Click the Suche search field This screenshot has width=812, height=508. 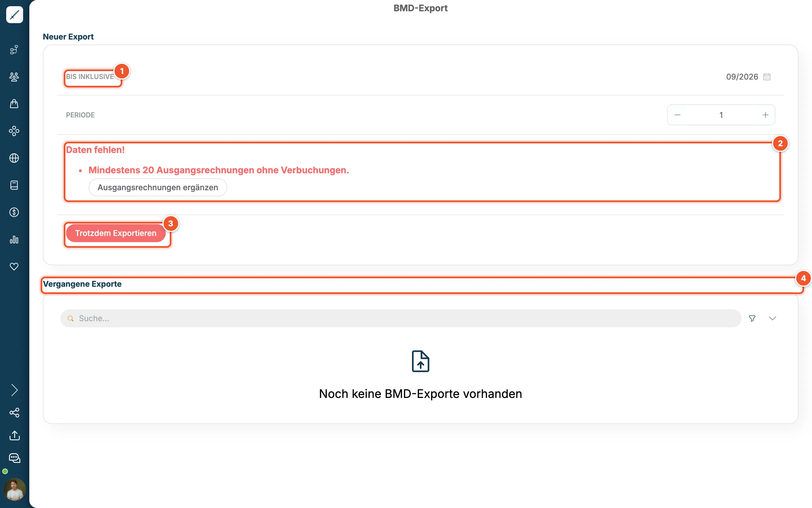401,319
